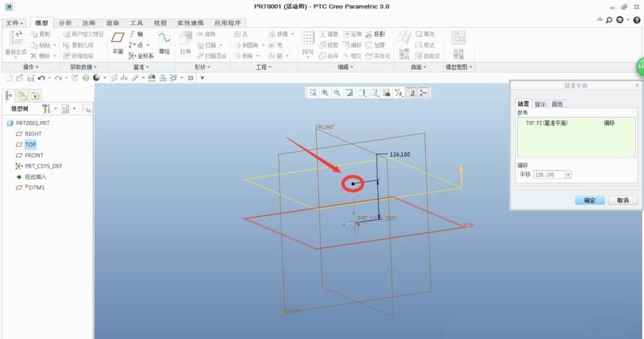Toggle datum display filters in graphics toolbar
The width and height of the screenshot is (644, 339).
(x=399, y=93)
